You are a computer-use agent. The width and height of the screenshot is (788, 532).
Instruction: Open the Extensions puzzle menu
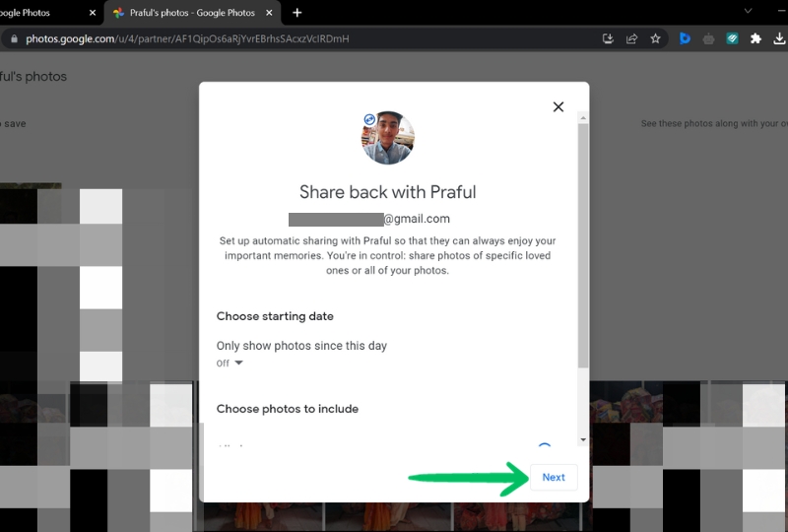tap(755, 38)
